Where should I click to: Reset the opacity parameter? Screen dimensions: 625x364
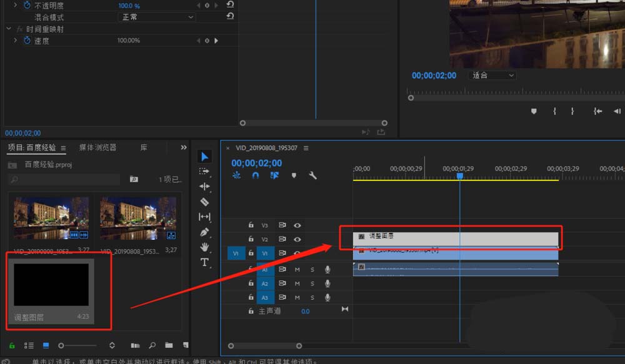pos(230,5)
